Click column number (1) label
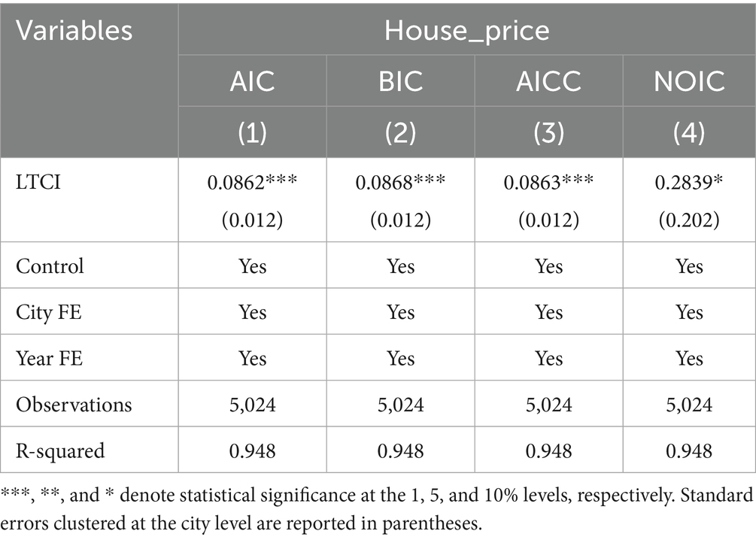The image size is (756, 540). [252, 132]
